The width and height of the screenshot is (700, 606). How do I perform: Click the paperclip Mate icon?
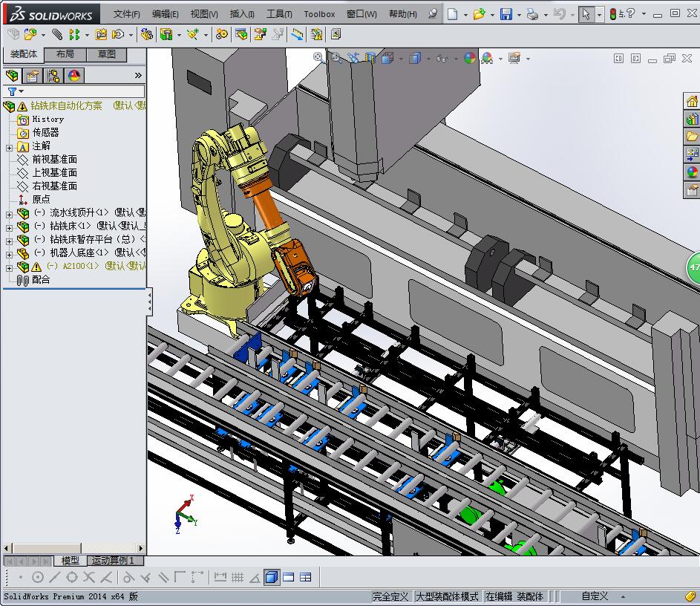coord(57,34)
